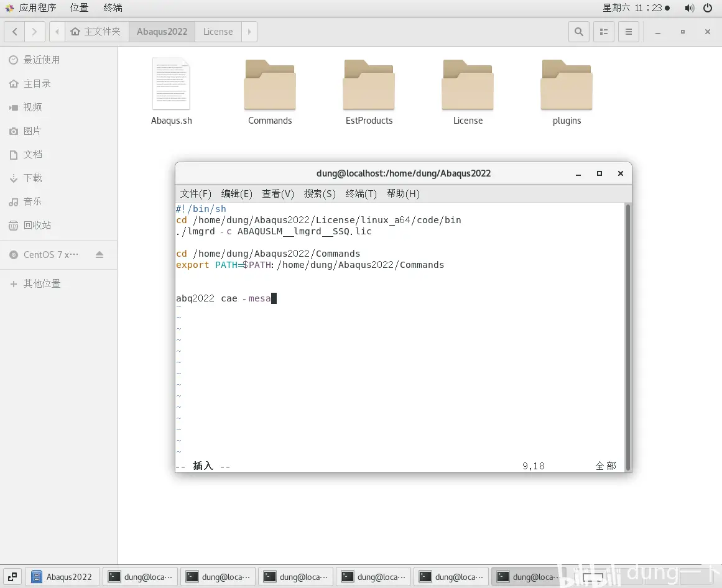722x588 pixels.
Task: Click the './lmgrd -c ABAQUSLM__lmgrd__SSQ.lic' line
Action: [x=274, y=231]
